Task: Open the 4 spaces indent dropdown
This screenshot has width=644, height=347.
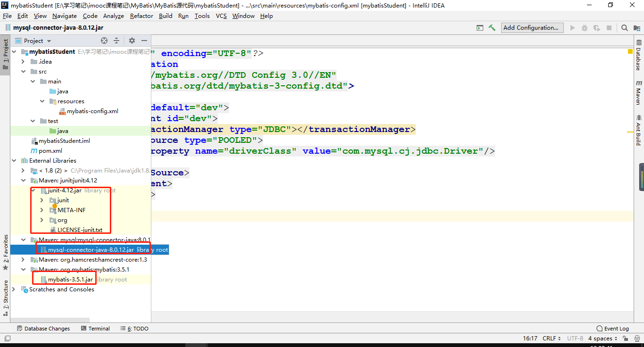Action: pyautogui.click(x=603, y=339)
